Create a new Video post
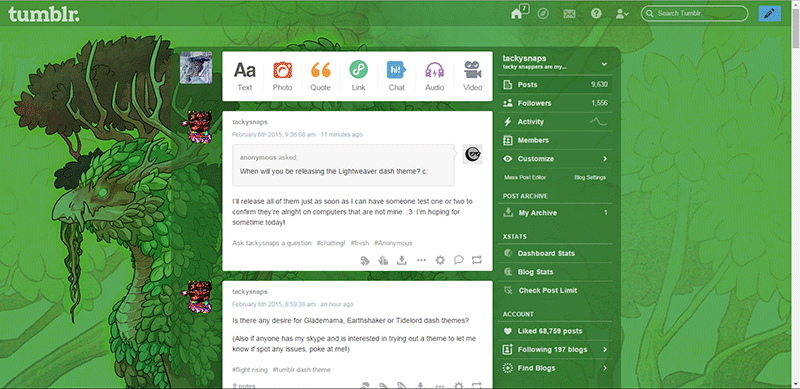This screenshot has height=389, width=800. [x=472, y=76]
